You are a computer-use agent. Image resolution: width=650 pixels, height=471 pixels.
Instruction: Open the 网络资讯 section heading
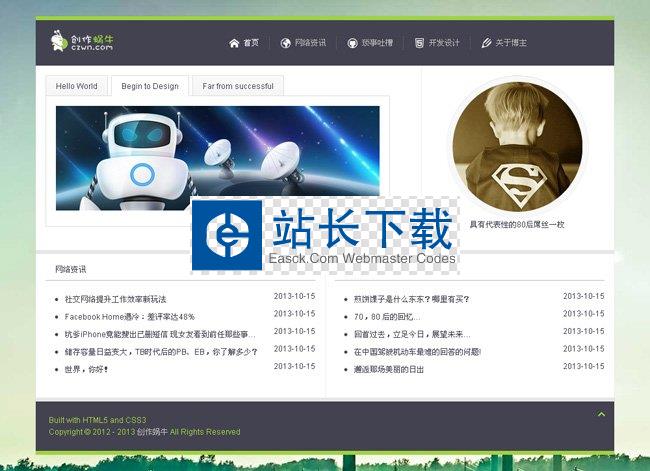[71, 269]
